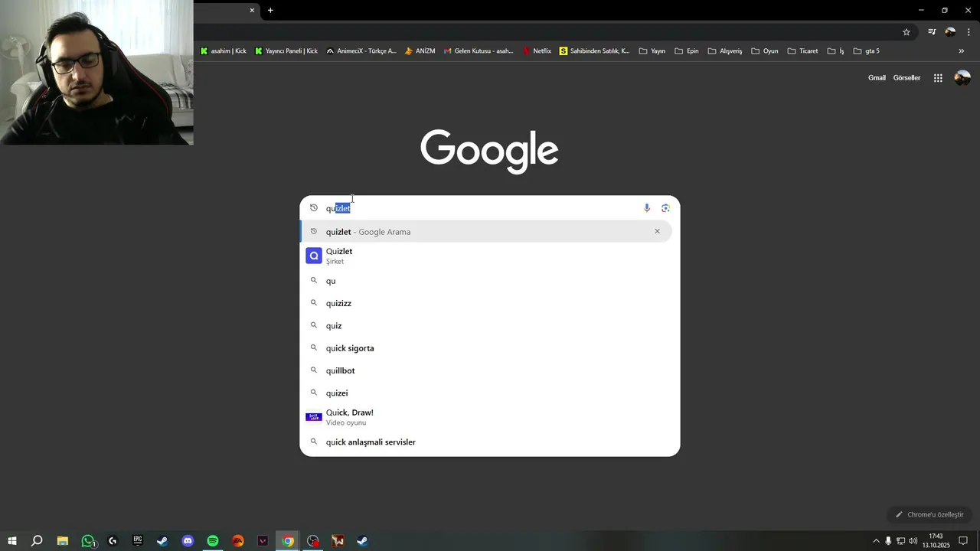The image size is (980, 551).
Task: Open the asahim | Kick bookmark
Action: pos(224,51)
